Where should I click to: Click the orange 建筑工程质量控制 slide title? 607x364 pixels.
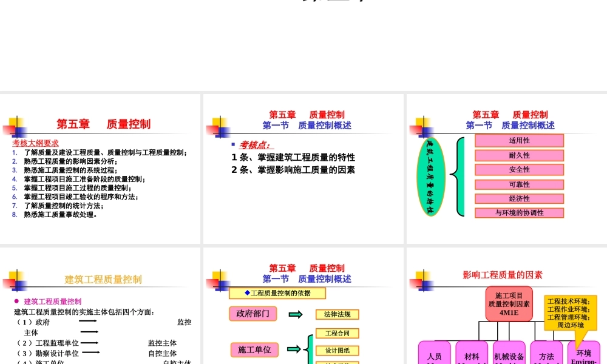103,279
